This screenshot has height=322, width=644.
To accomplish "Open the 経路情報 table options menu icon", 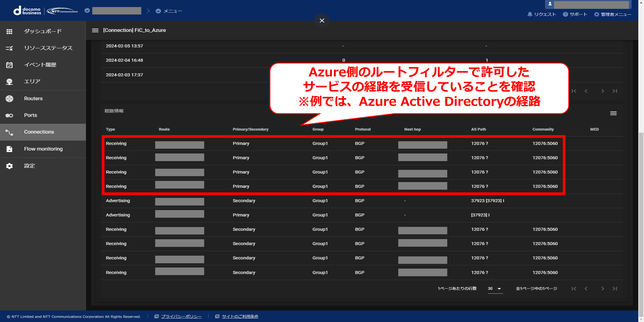I will pyautogui.click(x=613, y=113).
